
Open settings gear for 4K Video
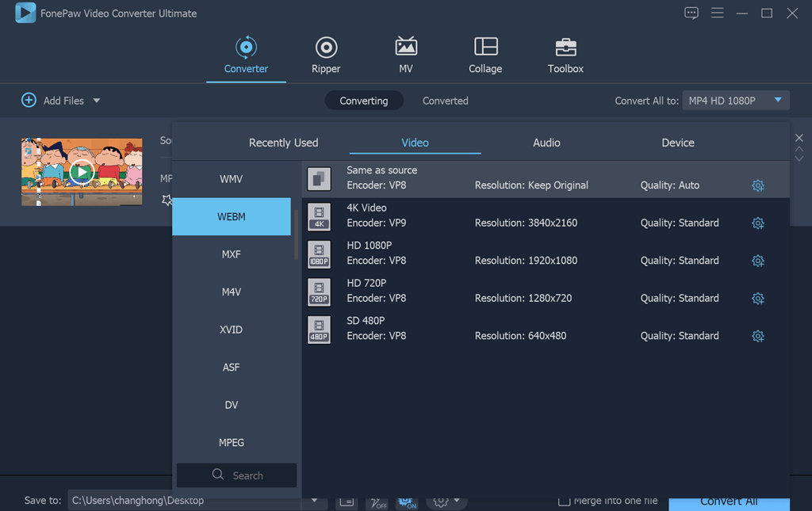point(757,223)
